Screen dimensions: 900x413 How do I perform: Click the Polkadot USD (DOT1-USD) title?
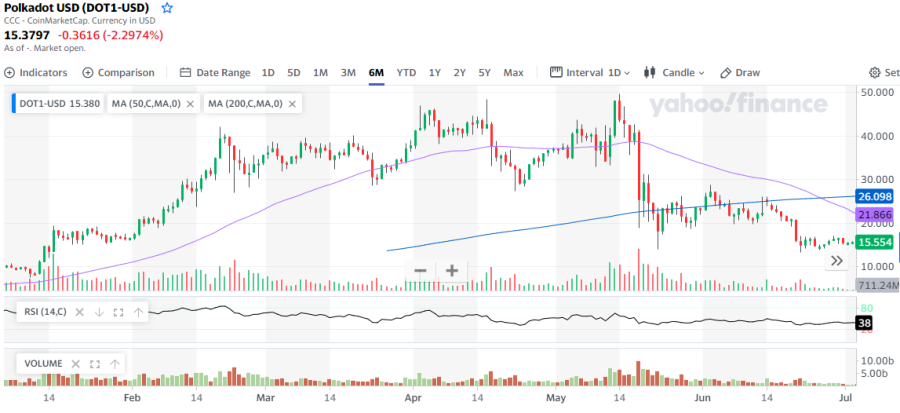[76, 8]
